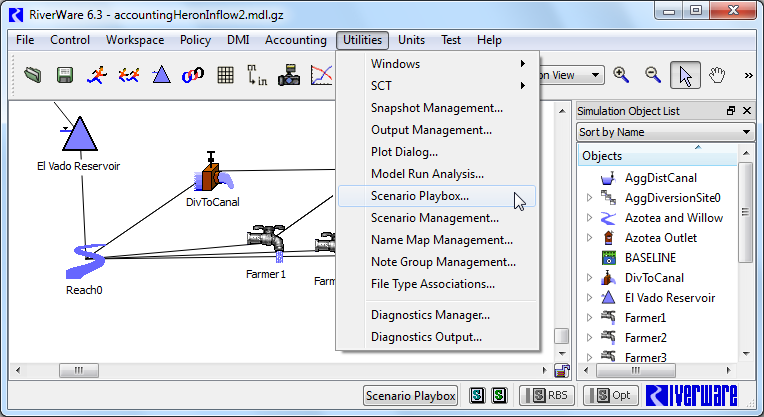The width and height of the screenshot is (764, 417).
Task: Click the Scenario Playbox status bar button
Action: [410, 396]
